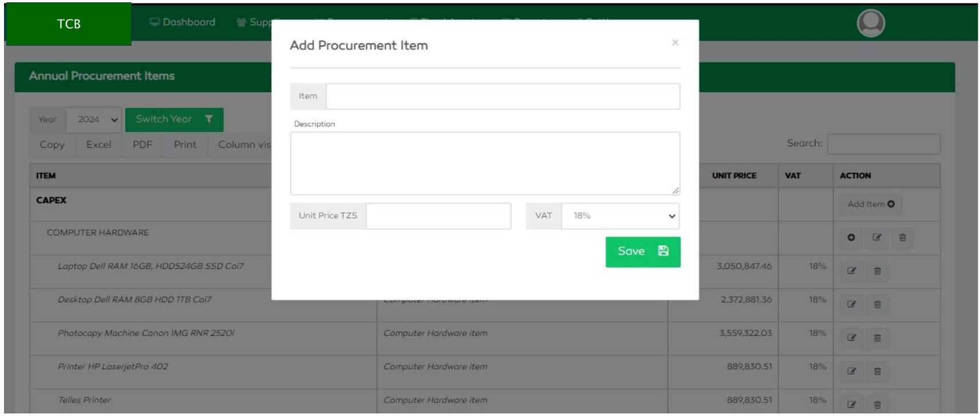Sort by VAT column header
This screenshot has width=980, height=418.
pos(793,176)
